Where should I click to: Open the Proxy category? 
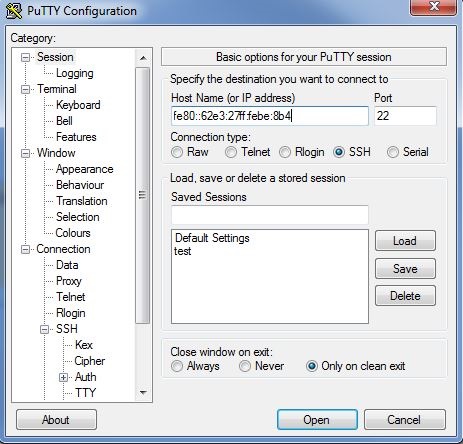[69, 281]
